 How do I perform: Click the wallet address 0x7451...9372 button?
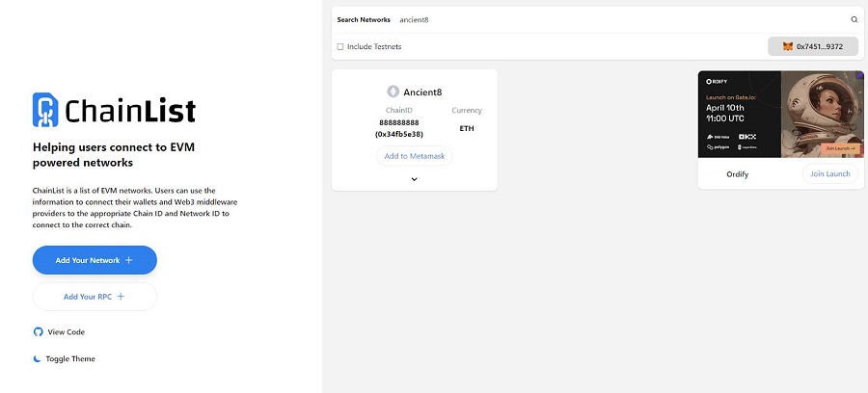point(813,46)
